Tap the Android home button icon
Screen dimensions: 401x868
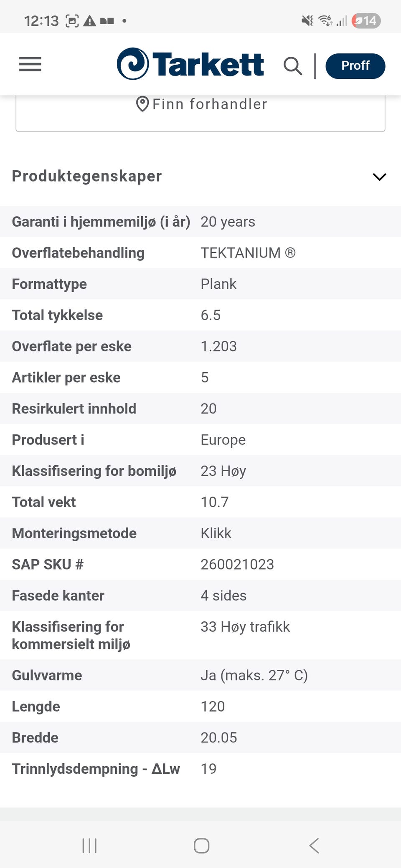201,846
